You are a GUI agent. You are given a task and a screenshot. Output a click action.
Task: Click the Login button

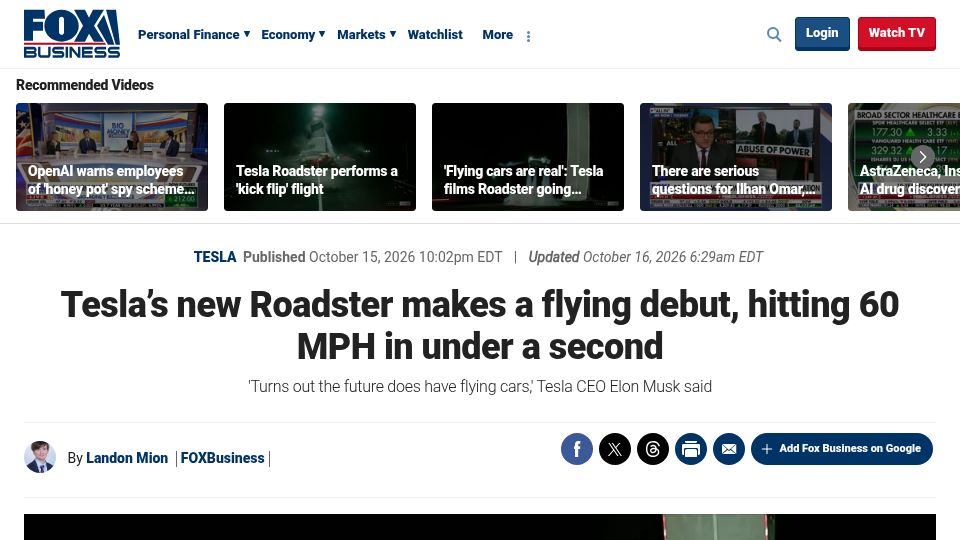pos(822,34)
